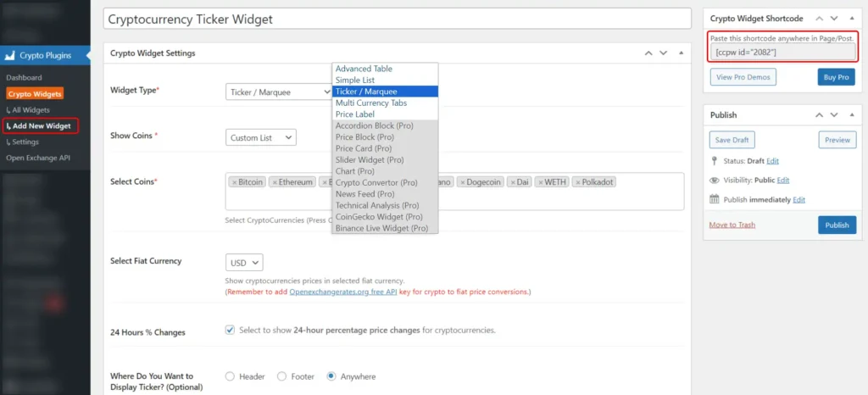
Task: Open the Widget Type dropdown
Action: 278,92
